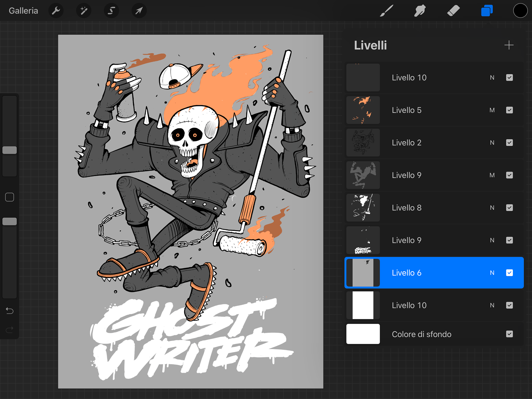Select the Livello 8 layer thumbnail
Screen dimensions: 532x399
click(x=363, y=208)
